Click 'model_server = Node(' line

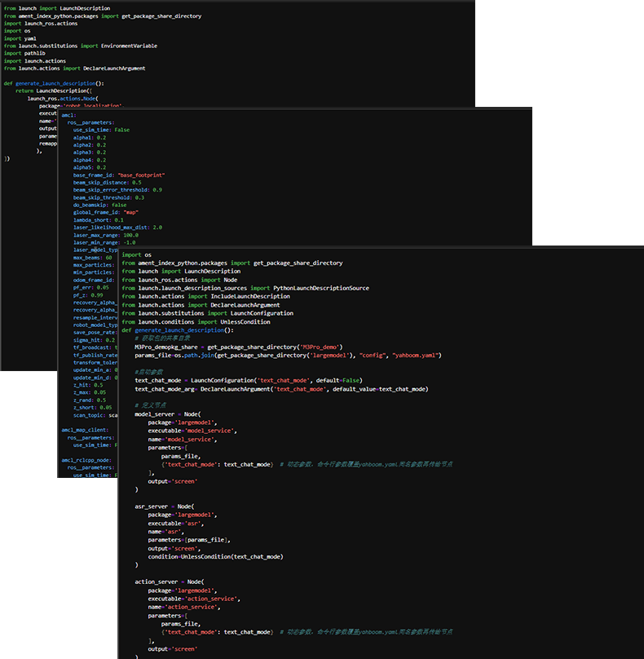tap(168, 414)
